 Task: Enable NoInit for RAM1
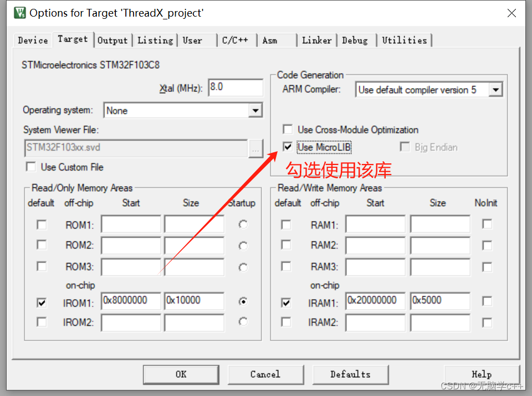coord(487,224)
